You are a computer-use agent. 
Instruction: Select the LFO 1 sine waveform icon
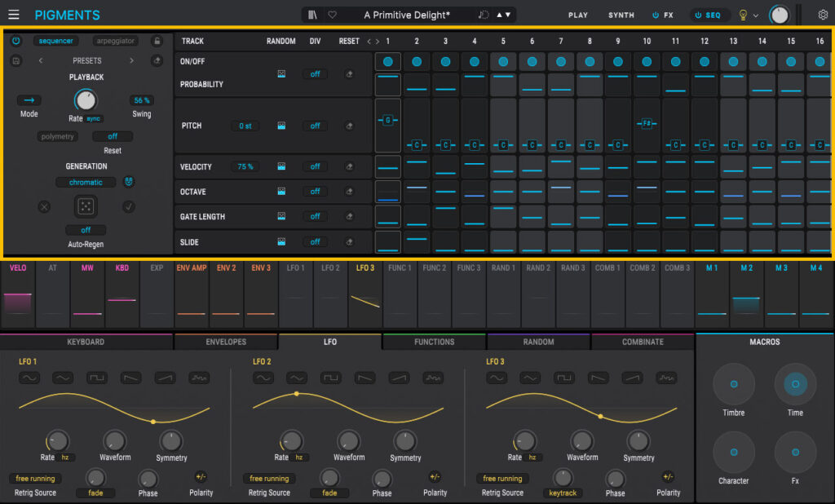29,378
